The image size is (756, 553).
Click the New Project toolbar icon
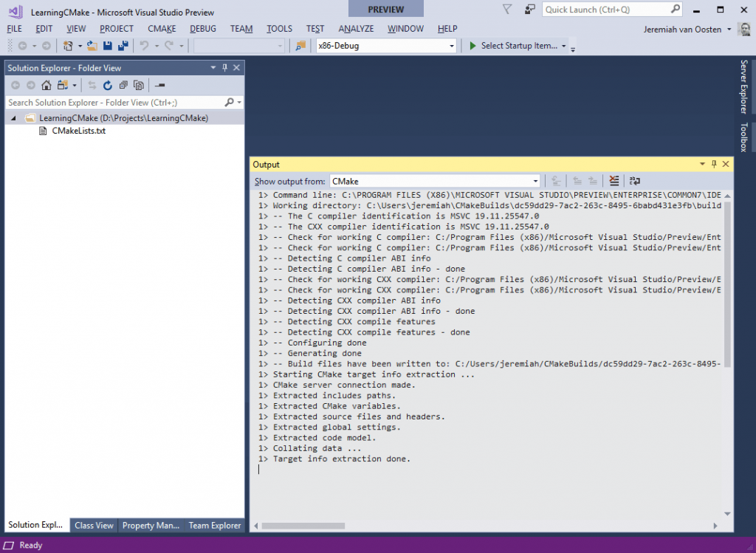point(68,46)
